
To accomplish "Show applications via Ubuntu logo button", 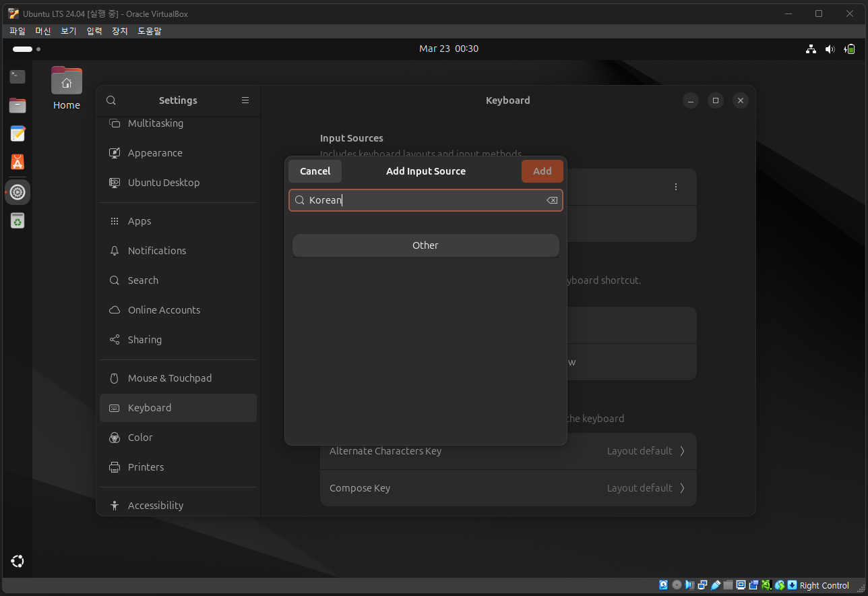I will tap(18, 561).
